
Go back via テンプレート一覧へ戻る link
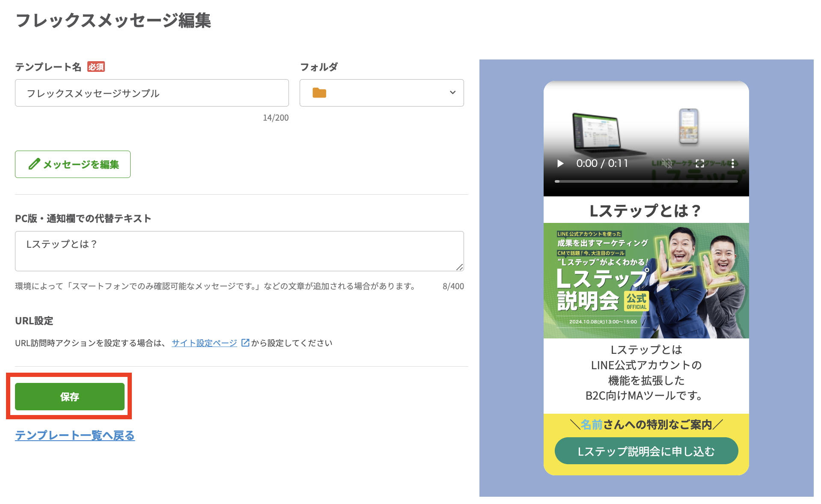point(75,436)
